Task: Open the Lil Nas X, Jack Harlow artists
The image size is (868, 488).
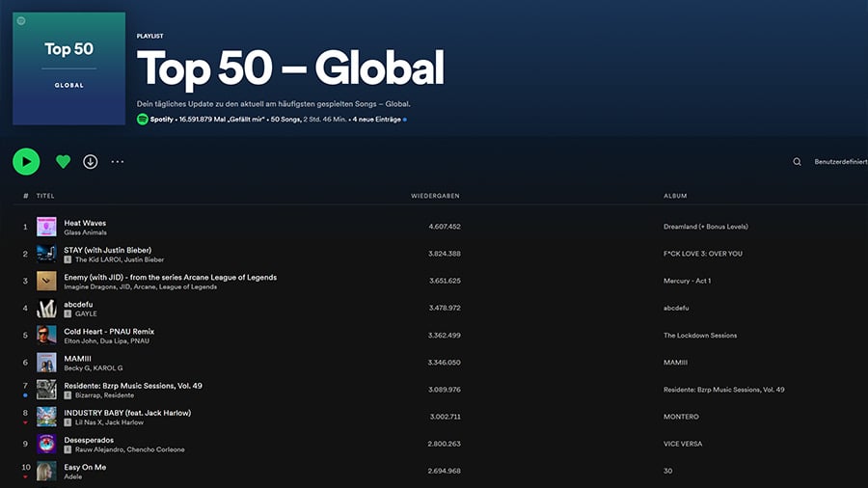Action: [x=110, y=422]
